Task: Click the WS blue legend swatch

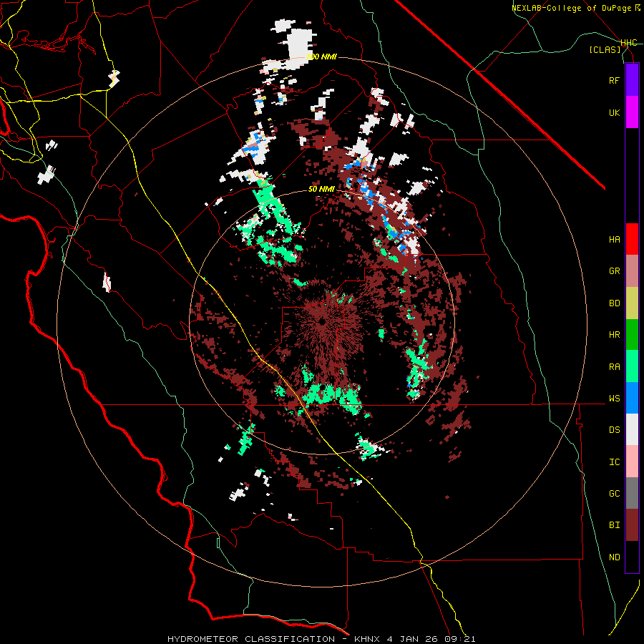Action: click(x=632, y=398)
